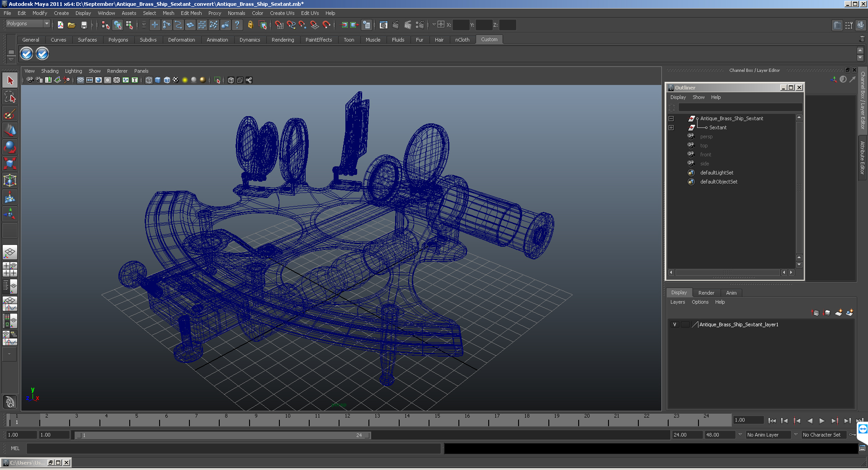Activate the Rotate tool sphere icon
This screenshot has height=470, width=868.
pos(10,146)
